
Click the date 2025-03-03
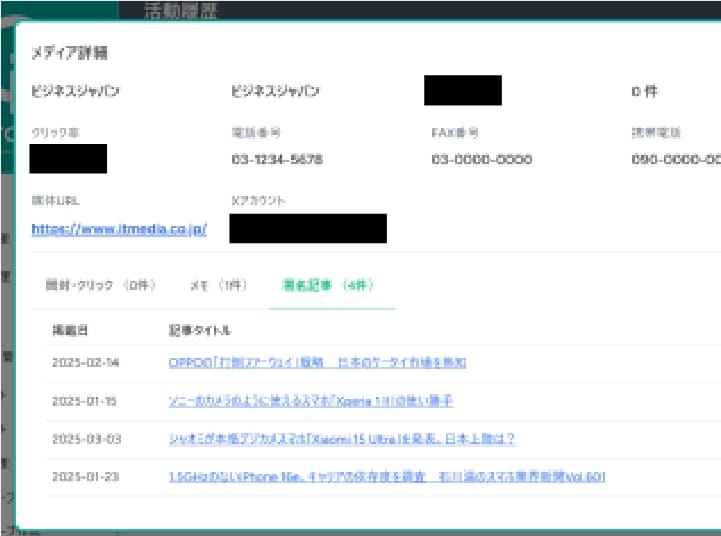coord(86,439)
